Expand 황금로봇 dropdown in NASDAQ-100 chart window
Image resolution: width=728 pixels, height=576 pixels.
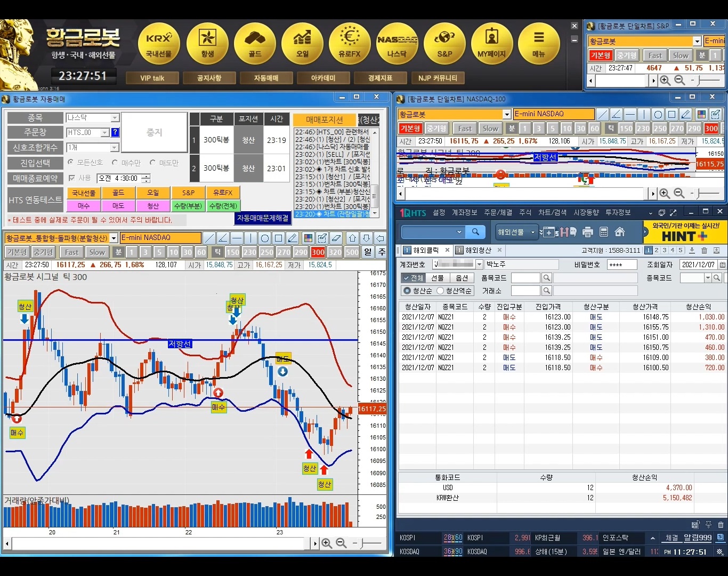coord(507,115)
